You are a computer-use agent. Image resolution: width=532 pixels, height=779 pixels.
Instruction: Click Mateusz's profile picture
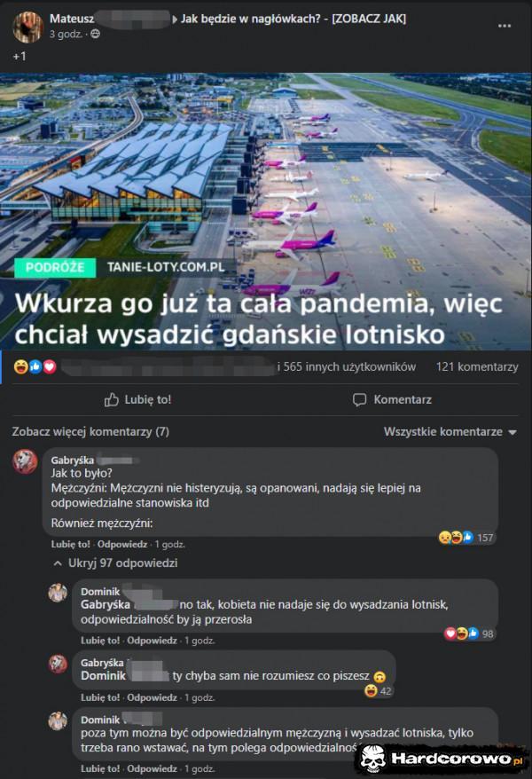coord(27,27)
